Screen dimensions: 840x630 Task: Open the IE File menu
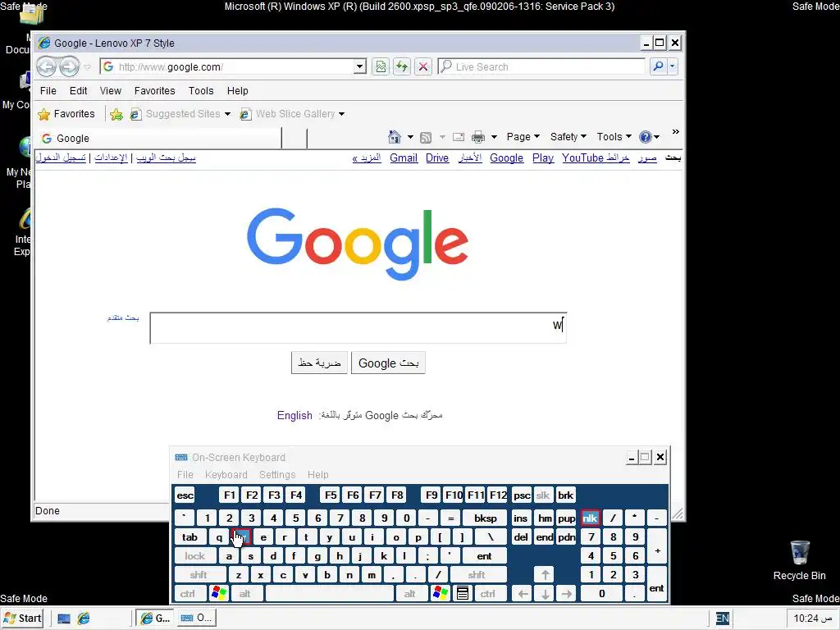point(48,90)
